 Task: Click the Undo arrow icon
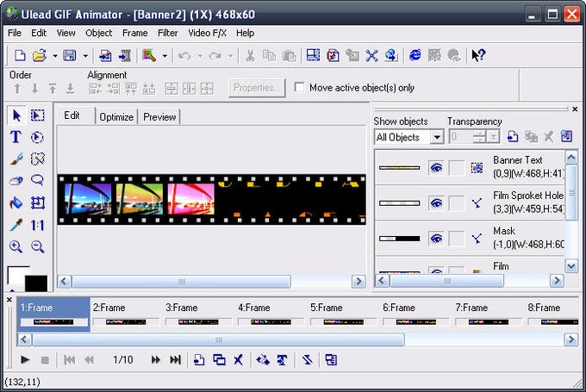click(x=184, y=56)
